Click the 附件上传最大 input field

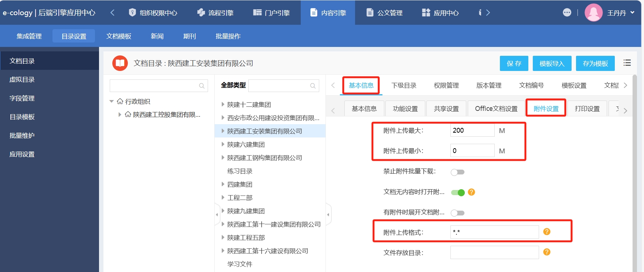(x=472, y=130)
